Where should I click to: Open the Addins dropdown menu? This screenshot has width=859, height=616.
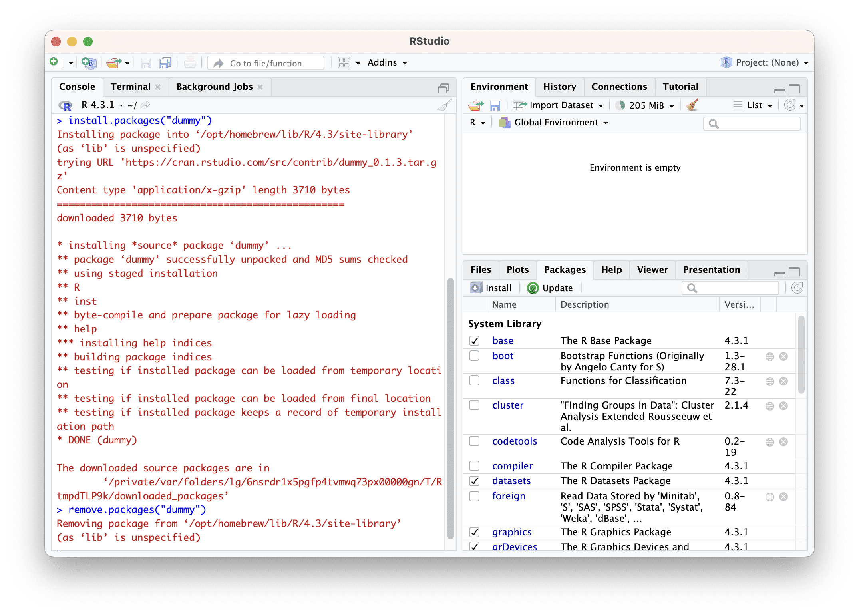(387, 63)
